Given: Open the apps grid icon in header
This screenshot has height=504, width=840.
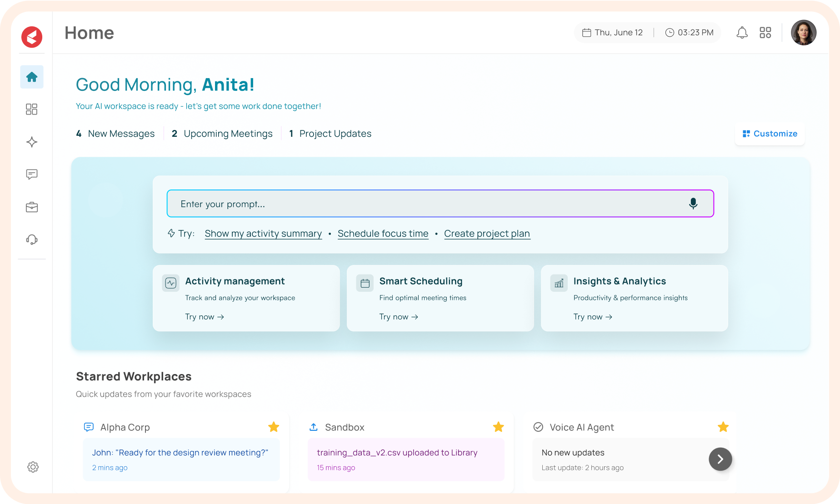Looking at the screenshot, I should (765, 33).
